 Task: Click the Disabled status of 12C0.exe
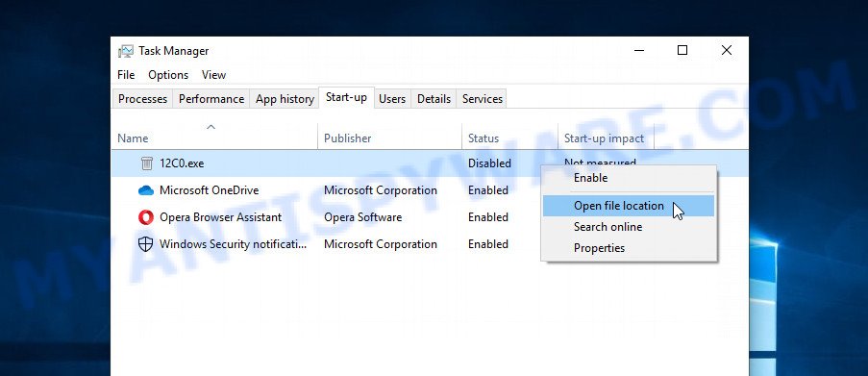tap(489, 163)
